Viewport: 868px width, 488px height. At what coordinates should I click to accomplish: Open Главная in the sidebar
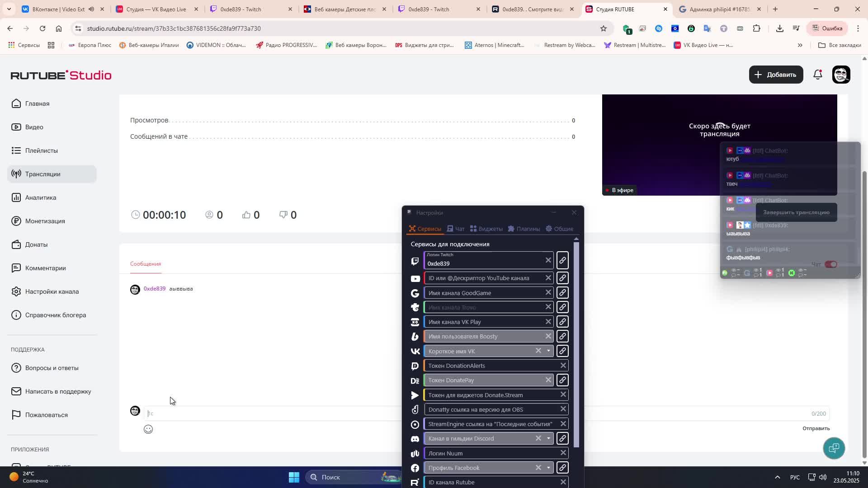pos(52,103)
